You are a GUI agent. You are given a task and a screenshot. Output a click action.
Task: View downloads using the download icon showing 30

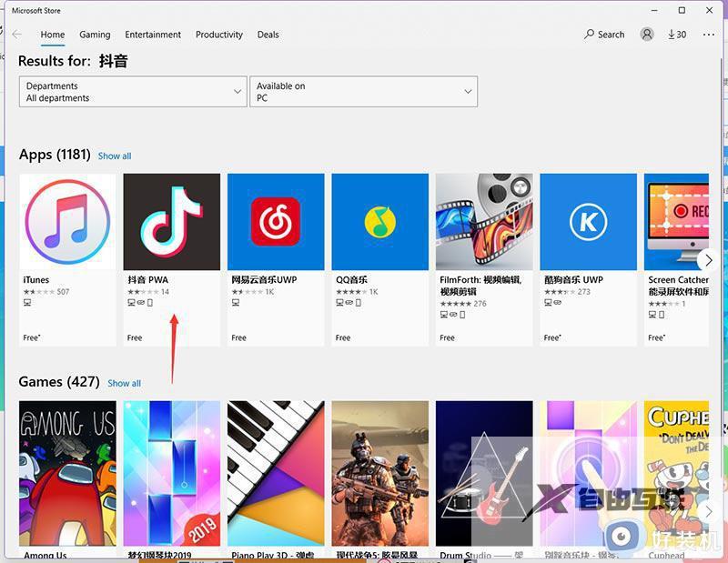click(677, 35)
